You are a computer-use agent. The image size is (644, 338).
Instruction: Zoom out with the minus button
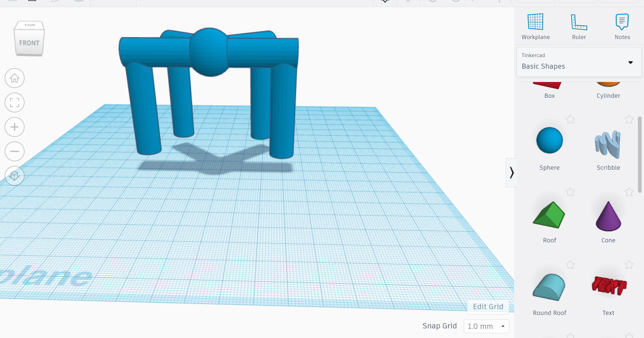15,151
